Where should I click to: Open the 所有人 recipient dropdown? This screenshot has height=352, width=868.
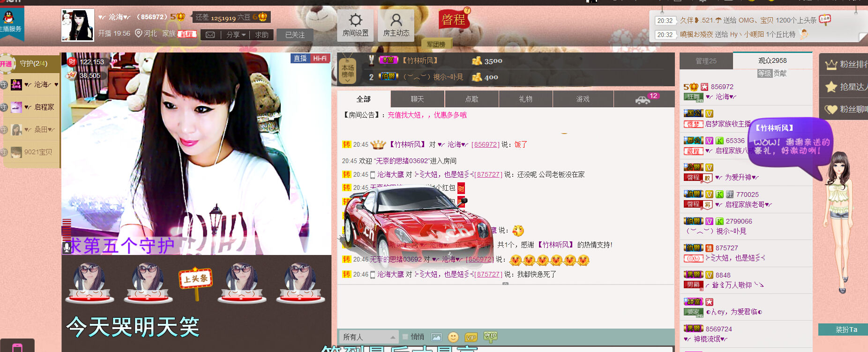pyautogui.click(x=369, y=337)
